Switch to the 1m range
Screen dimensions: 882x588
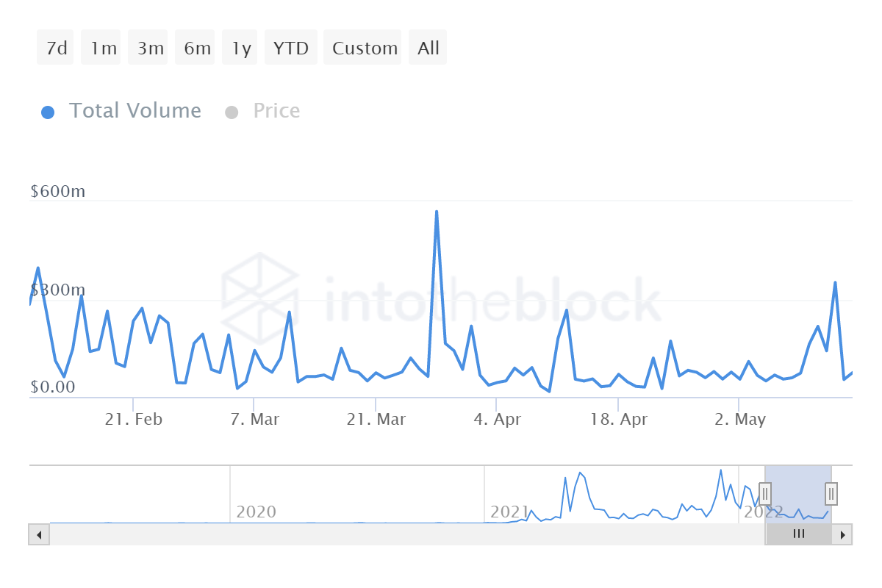pos(102,49)
